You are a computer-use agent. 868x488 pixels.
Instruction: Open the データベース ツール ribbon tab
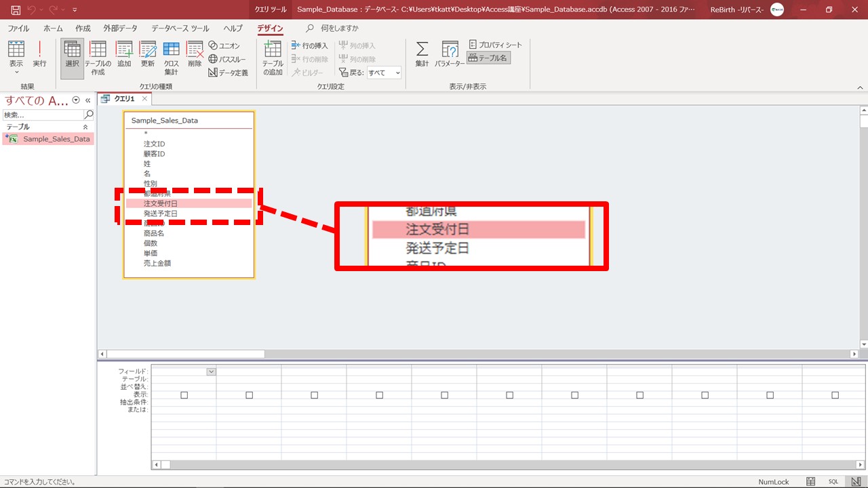180,28
